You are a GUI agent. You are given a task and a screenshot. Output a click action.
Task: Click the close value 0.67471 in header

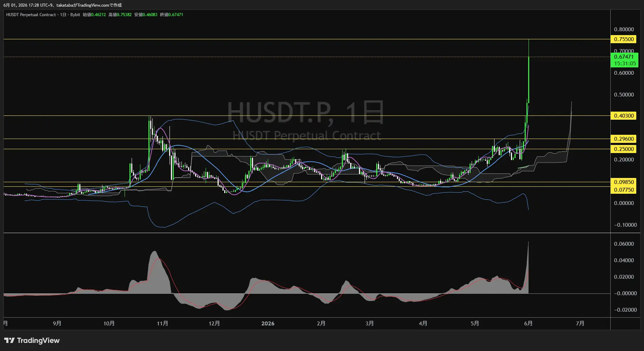(175, 15)
